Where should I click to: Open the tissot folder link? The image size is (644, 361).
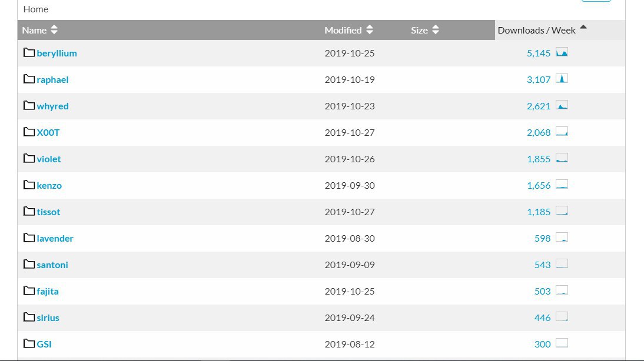48,212
